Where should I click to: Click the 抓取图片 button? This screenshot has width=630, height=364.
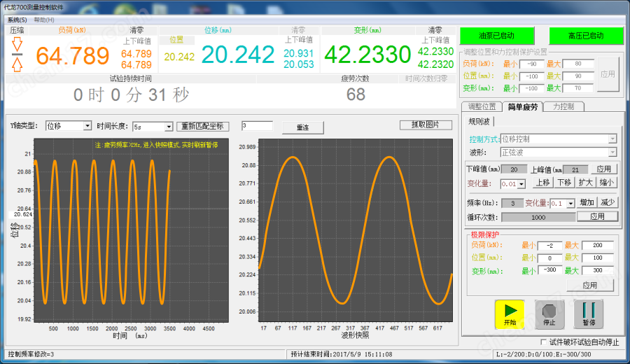pos(426,125)
